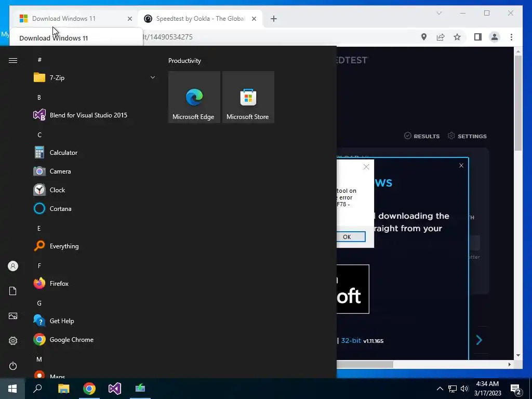Open the Chrome profile avatar
Screen dimensions: 532x399
click(495, 37)
